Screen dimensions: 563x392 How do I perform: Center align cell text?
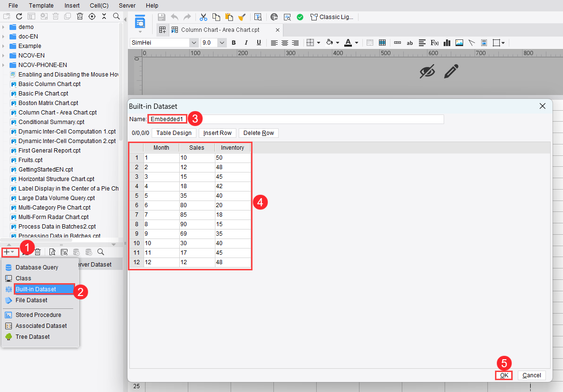click(285, 43)
